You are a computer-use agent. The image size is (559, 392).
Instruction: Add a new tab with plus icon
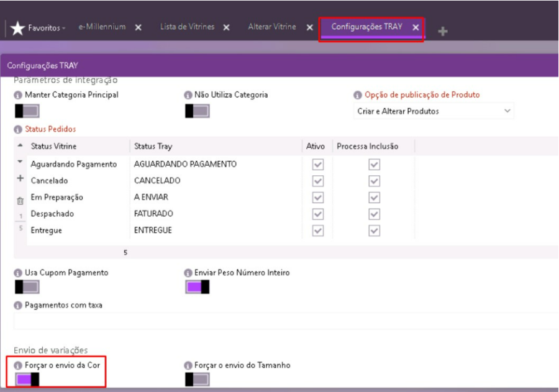(x=443, y=32)
